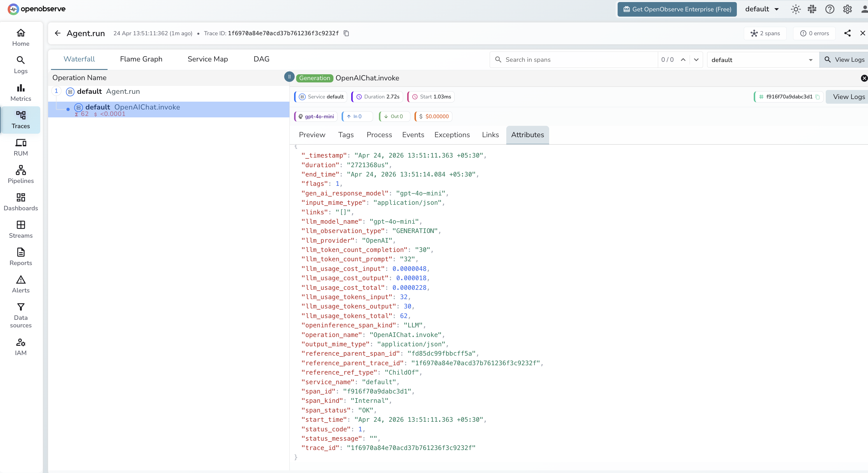Screen dimensions: 868x473
Task: Select the Metrics icon in the sidebar
Action: 21,93
